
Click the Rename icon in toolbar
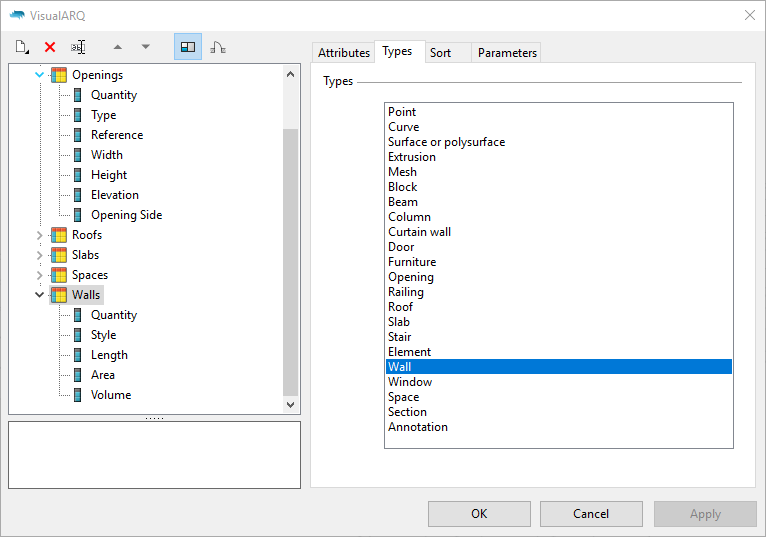click(78, 47)
